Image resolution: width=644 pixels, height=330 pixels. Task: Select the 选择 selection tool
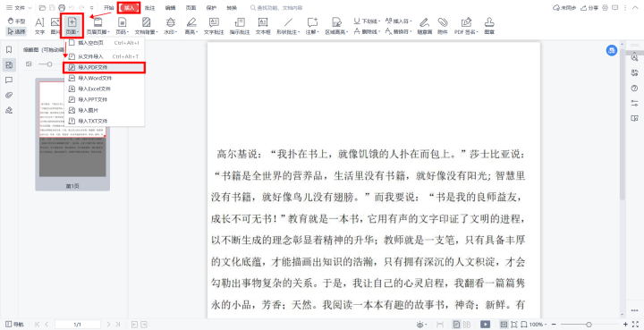point(16,31)
